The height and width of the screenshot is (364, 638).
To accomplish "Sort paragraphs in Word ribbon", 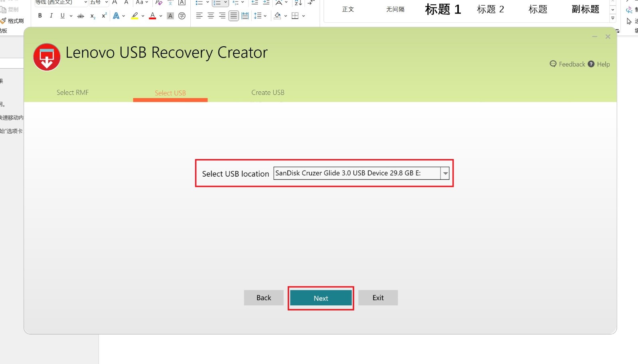I will 298,2.
